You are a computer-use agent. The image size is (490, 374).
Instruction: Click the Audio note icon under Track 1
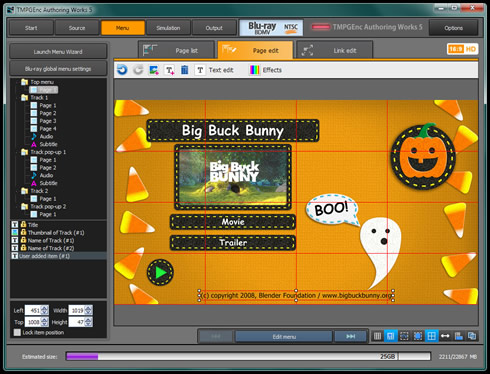click(x=34, y=136)
